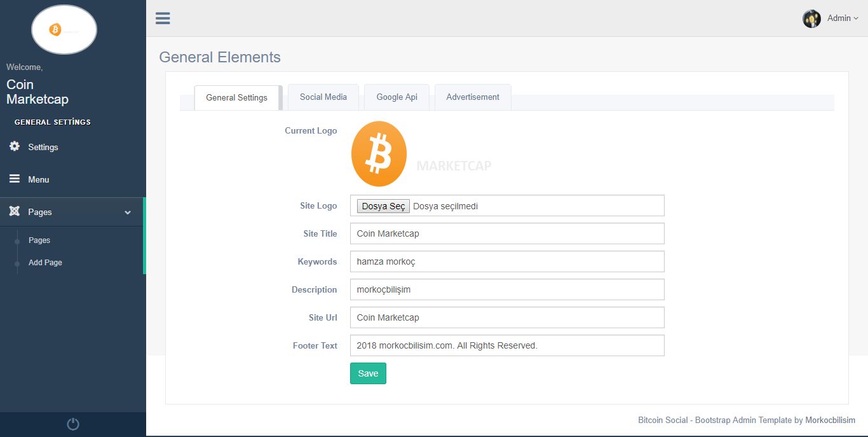Image resolution: width=868 pixels, height=437 pixels.
Task: Open the Admin user dropdown
Action: [842, 18]
